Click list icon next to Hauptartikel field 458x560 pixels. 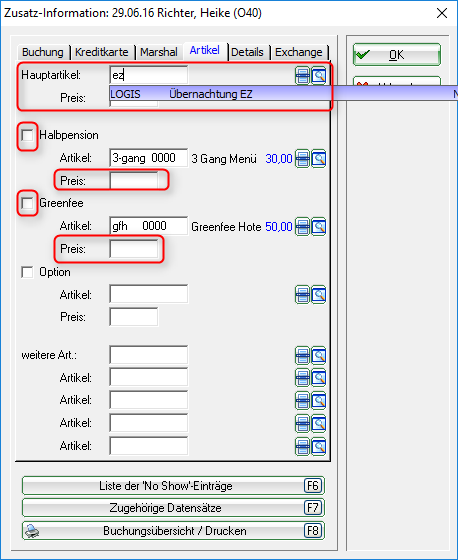click(x=302, y=75)
